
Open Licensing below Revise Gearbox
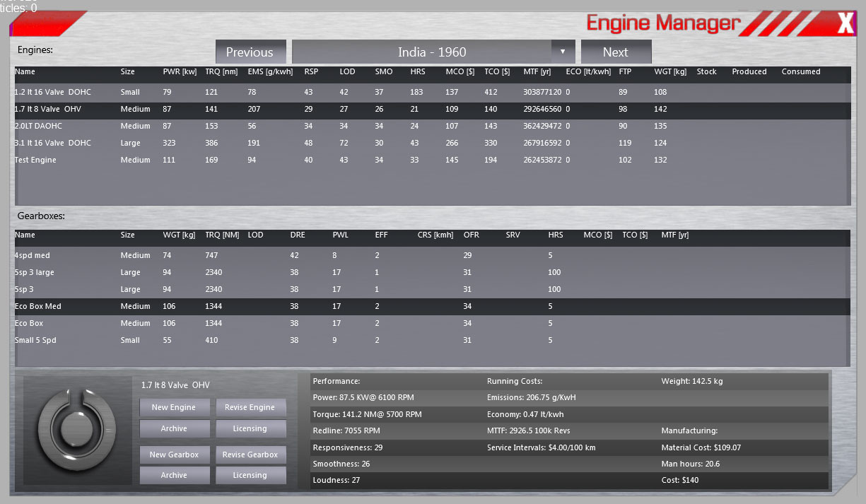(x=250, y=475)
